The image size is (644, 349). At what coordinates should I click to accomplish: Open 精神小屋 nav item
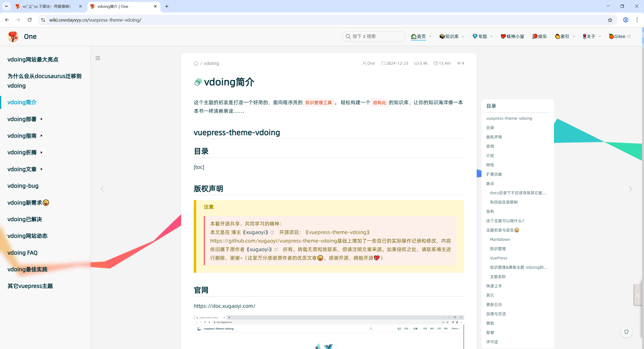(512, 36)
